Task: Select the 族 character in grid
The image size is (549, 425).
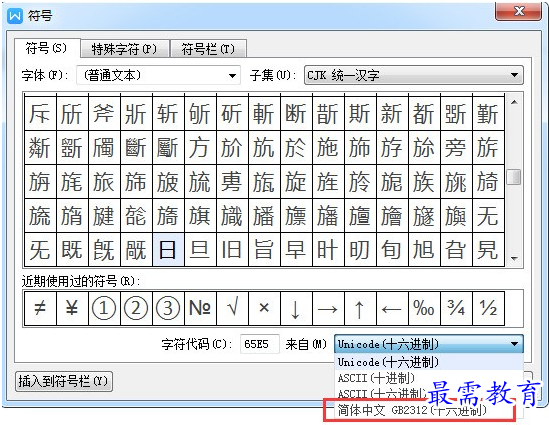Action: pos(424,181)
